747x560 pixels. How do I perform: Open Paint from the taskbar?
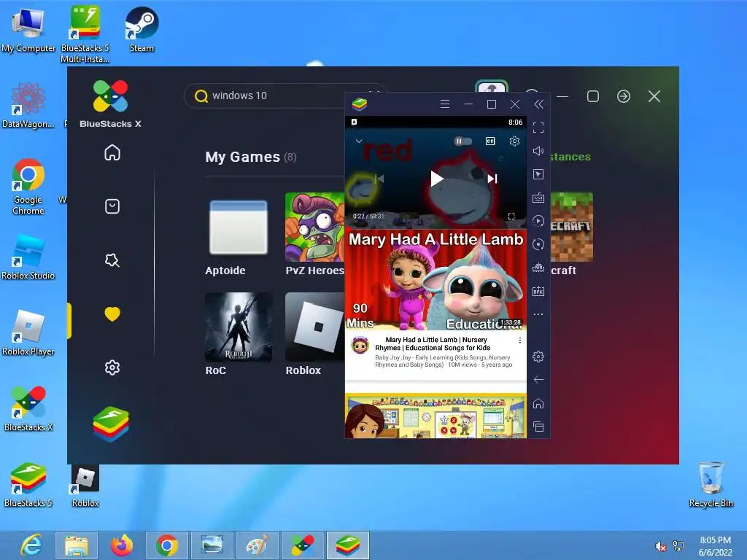coord(258,545)
